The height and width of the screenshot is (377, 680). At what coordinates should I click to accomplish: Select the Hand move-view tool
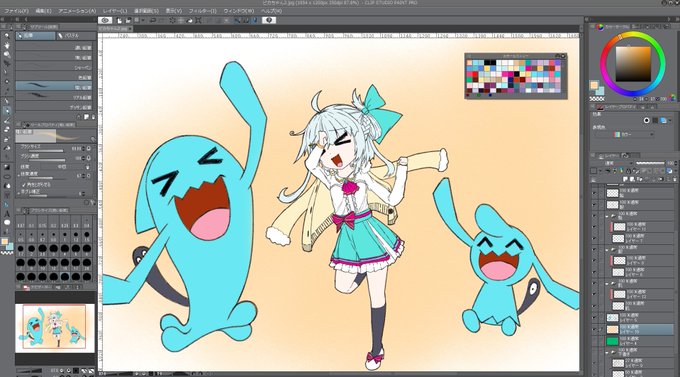pos(7,45)
